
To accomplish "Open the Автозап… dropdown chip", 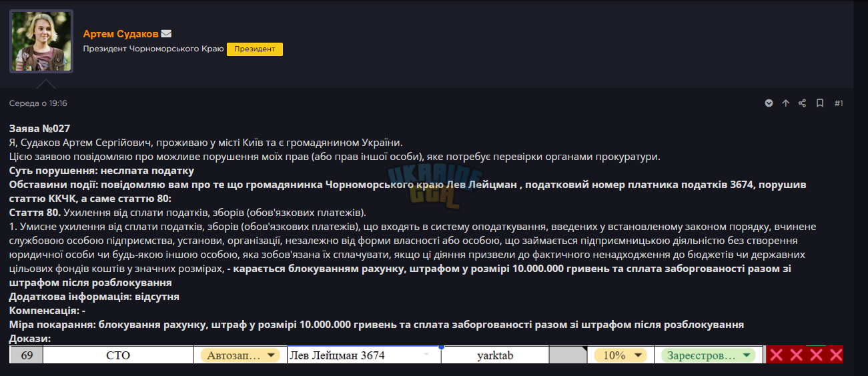I will tap(240, 355).
